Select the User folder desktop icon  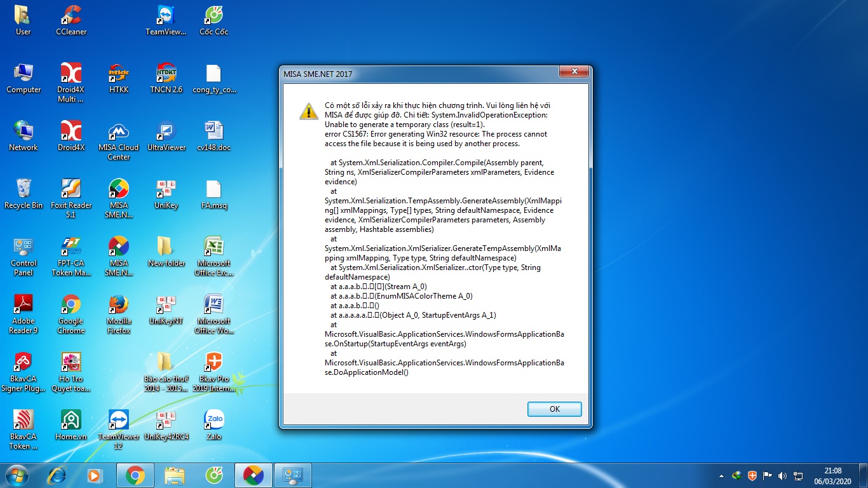pyautogui.click(x=24, y=20)
